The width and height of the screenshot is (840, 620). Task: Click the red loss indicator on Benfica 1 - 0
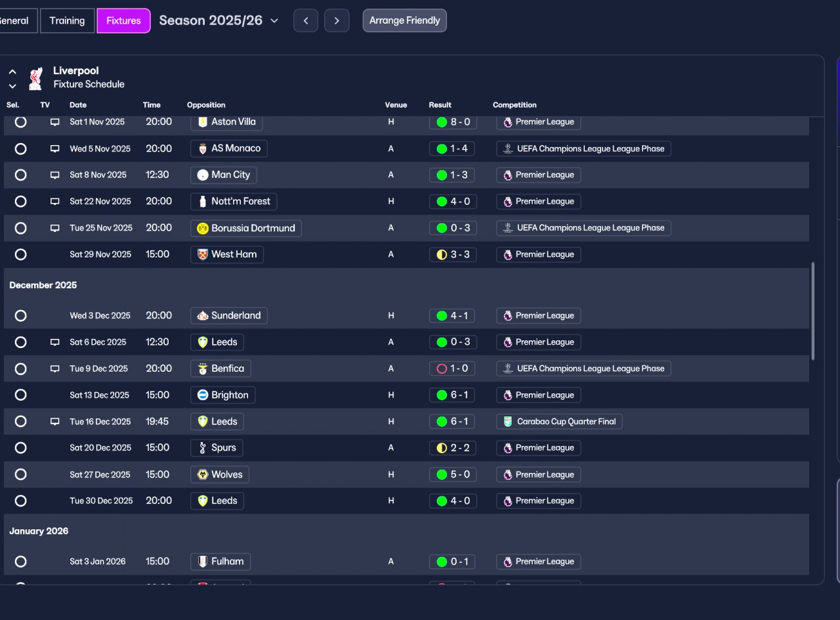pyautogui.click(x=442, y=369)
